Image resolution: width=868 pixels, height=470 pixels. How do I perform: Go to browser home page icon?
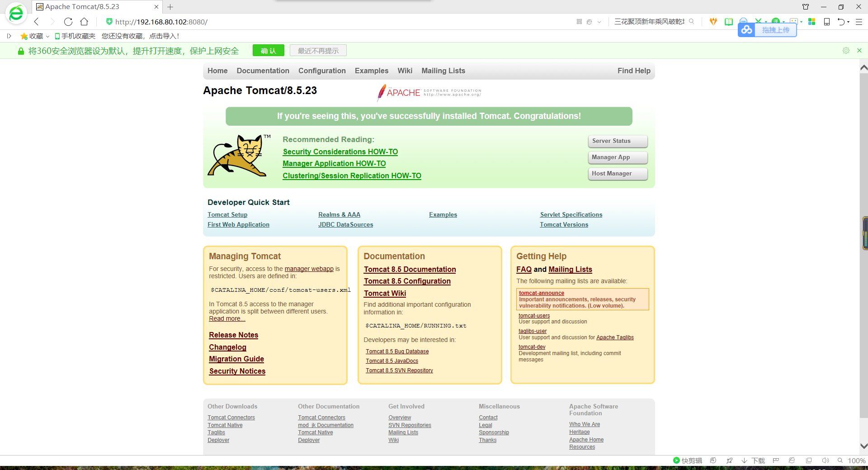[x=84, y=22]
